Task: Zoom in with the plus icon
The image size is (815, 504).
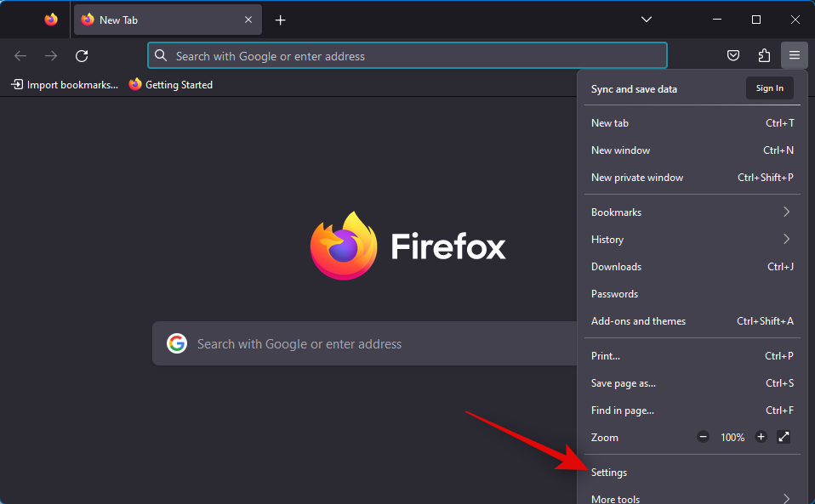Action: click(x=761, y=437)
